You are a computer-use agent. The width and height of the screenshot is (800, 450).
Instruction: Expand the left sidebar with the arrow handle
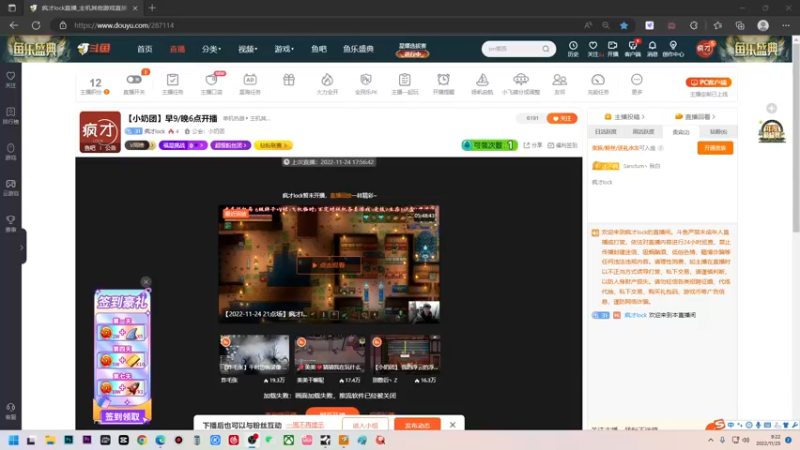pos(21,247)
